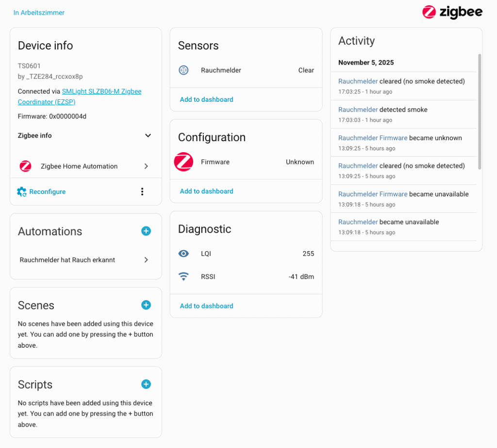497x448 pixels.
Task: Add Sensors card to dashboard
Action: [206, 99]
